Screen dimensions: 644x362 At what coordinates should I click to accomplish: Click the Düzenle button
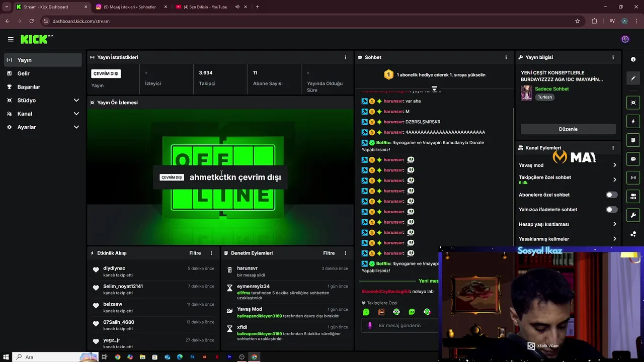[568, 129]
